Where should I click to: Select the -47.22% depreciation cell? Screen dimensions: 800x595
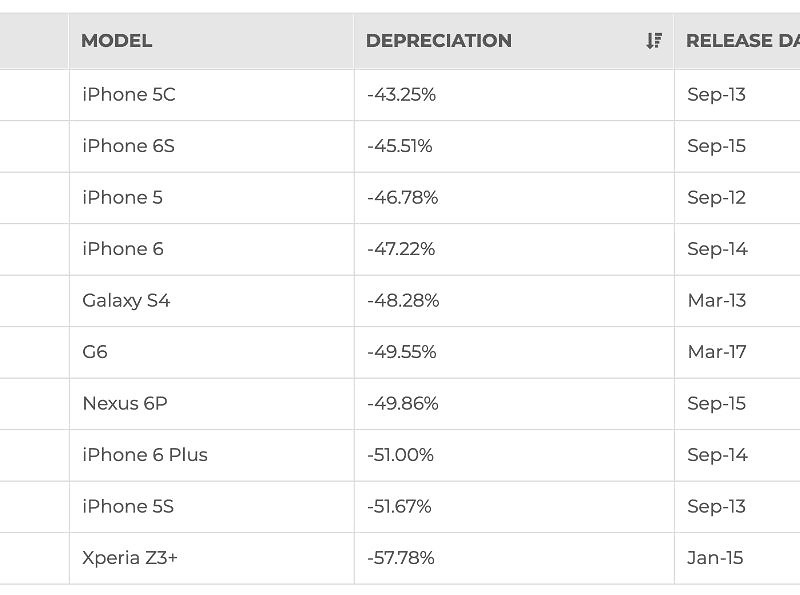401,249
